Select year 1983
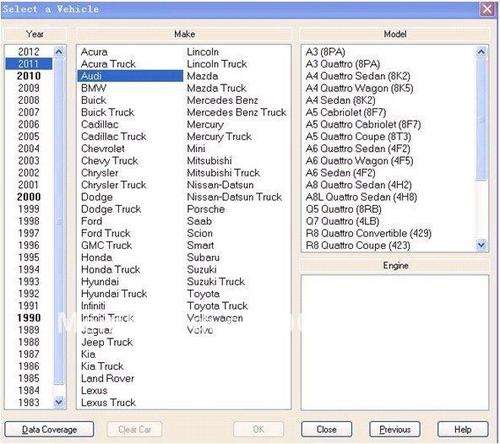This screenshot has height=444, width=500. tap(29, 403)
